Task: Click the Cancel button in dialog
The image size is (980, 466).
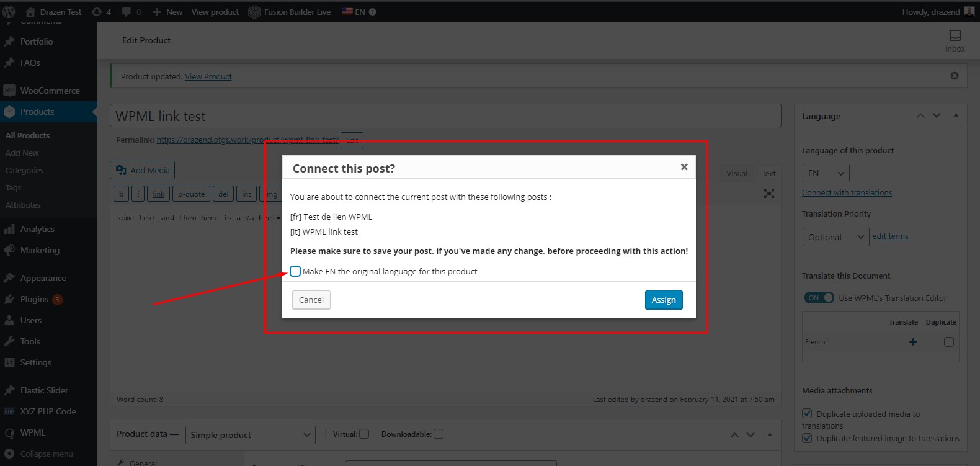Action: coord(311,300)
